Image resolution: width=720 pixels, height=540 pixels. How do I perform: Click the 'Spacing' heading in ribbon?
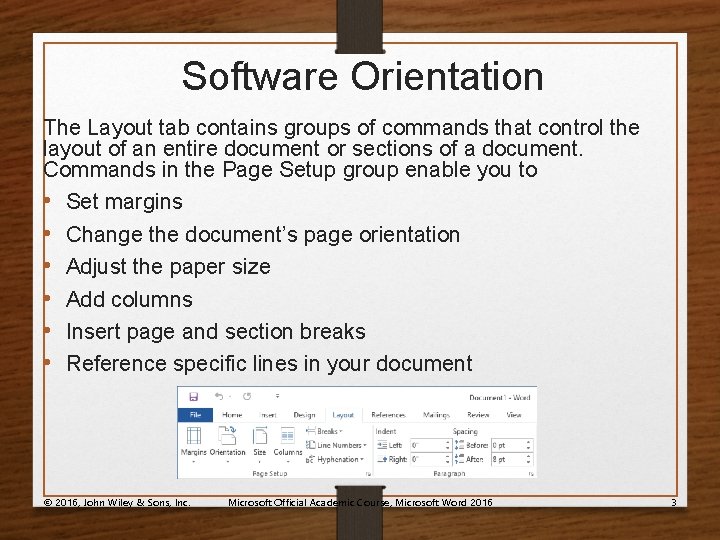pyautogui.click(x=465, y=431)
